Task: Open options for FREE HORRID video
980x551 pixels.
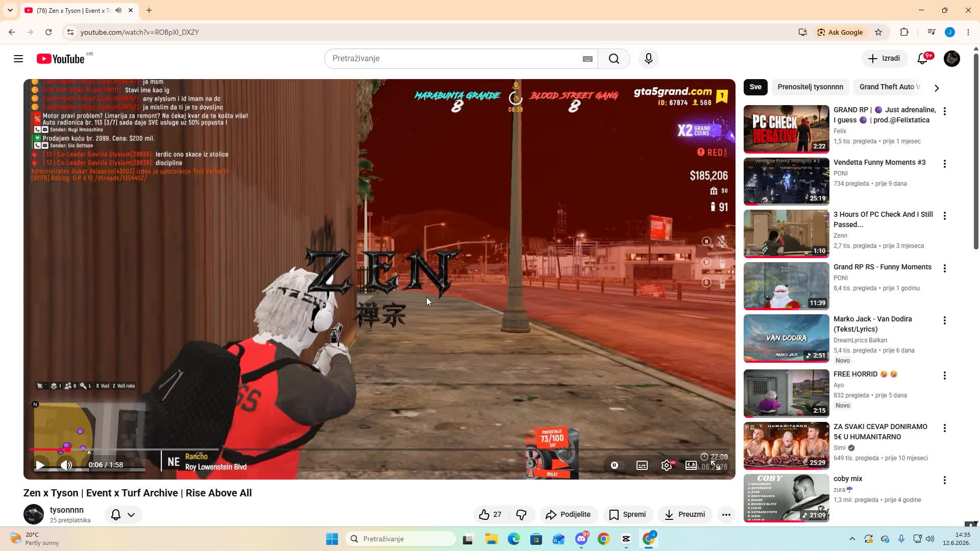Action: coord(945,375)
